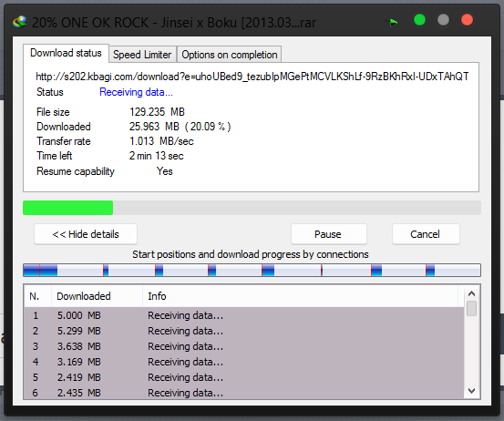
Task: Click the download URL text
Action: coord(252,77)
